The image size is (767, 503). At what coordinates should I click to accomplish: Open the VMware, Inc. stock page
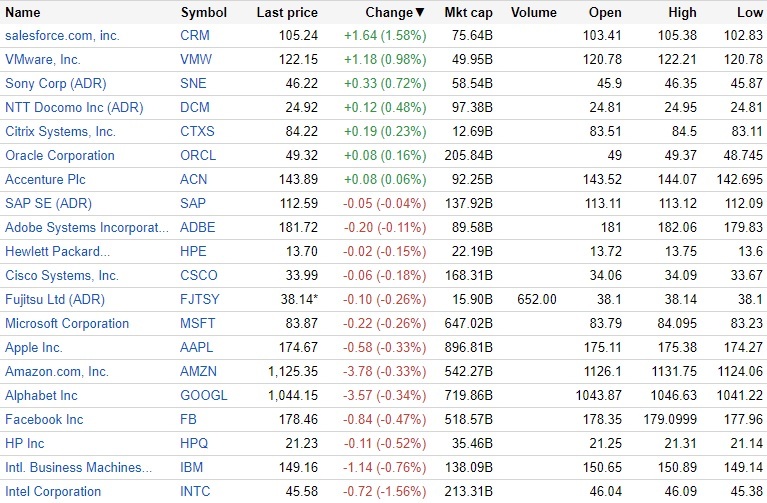(43, 60)
